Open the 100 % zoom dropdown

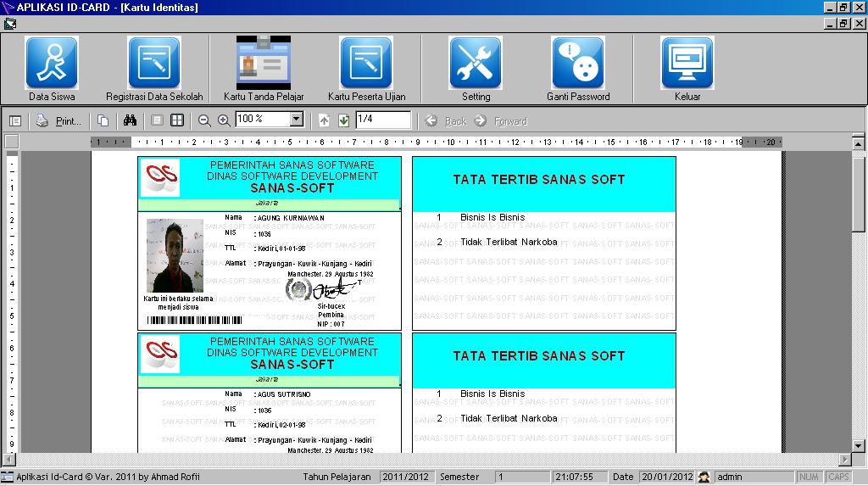297,119
